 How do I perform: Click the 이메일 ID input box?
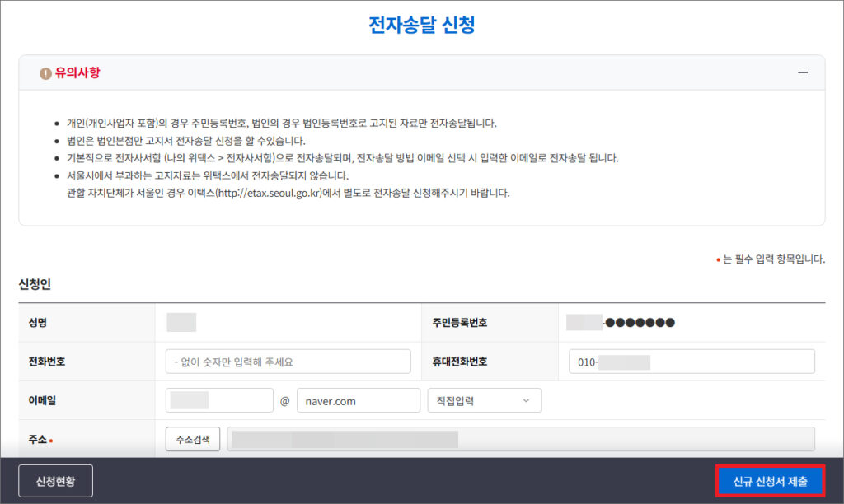(219, 401)
